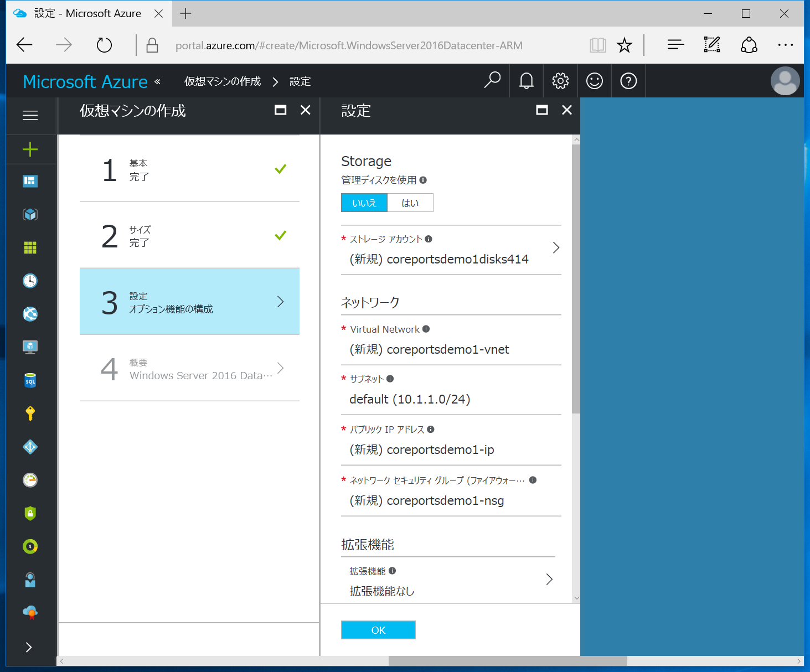Click the OK button
The height and width of the screenshot is (672, 810).
[378, 630]
